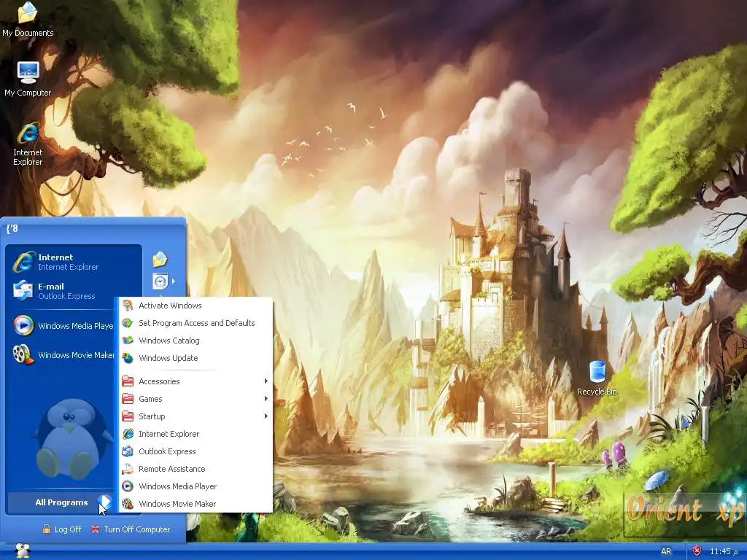The image size is (747, 560).
Task: Click the AR language indicator on taskbar
Action: click(666, 551)
